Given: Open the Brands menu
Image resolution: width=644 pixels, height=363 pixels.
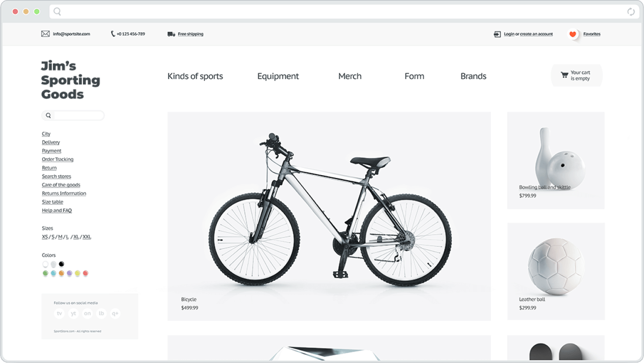Looking at the screenshot, I should pos(473,76).
